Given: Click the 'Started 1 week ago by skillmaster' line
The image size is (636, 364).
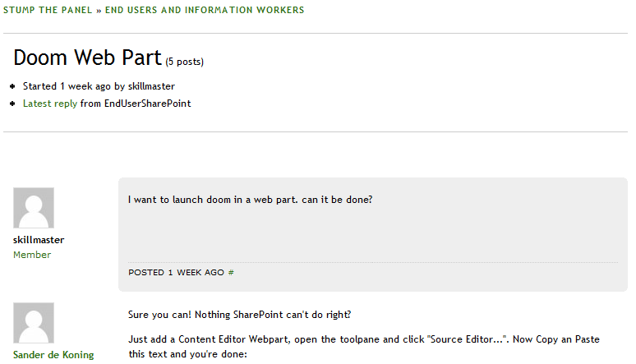Looking at the screenshot, I should (99, 85).
